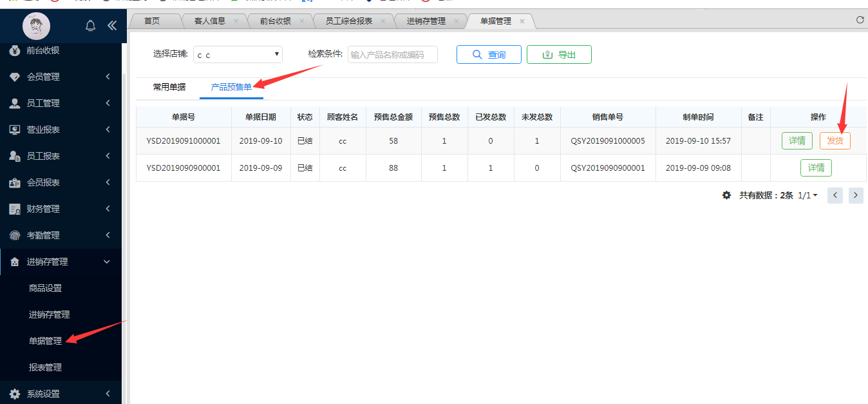Expand the 考勤管理 submenu arrow
868x404 pixels.
108,235
